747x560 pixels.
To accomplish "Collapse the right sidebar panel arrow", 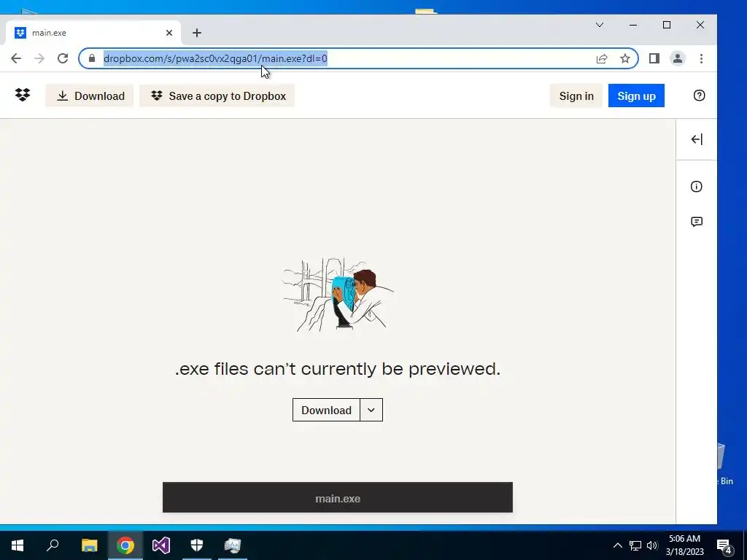I will (697, 139).
